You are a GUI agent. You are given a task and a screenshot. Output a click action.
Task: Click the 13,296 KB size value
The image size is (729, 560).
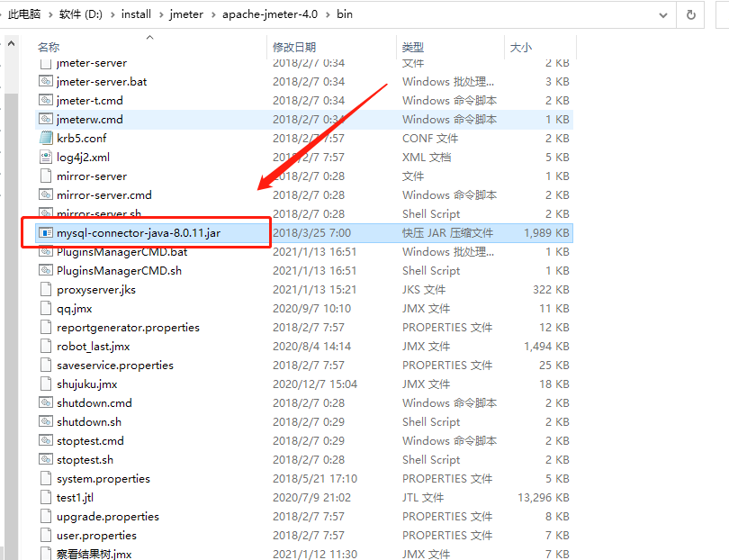coord(544,498)
